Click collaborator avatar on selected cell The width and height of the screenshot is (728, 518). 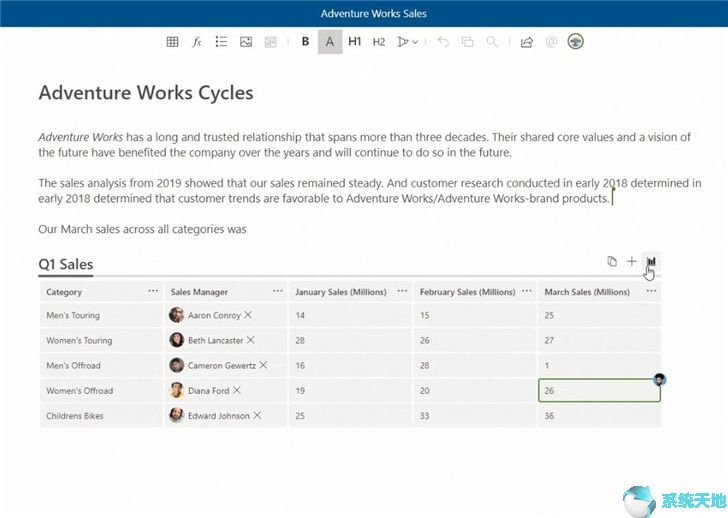pos(659,380)
